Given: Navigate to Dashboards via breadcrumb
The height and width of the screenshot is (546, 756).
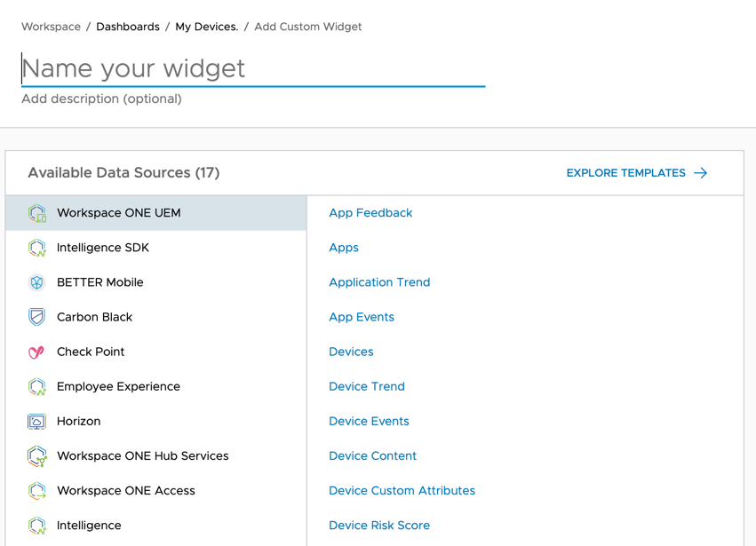Looking at the screenshot, I should [127, 27].
